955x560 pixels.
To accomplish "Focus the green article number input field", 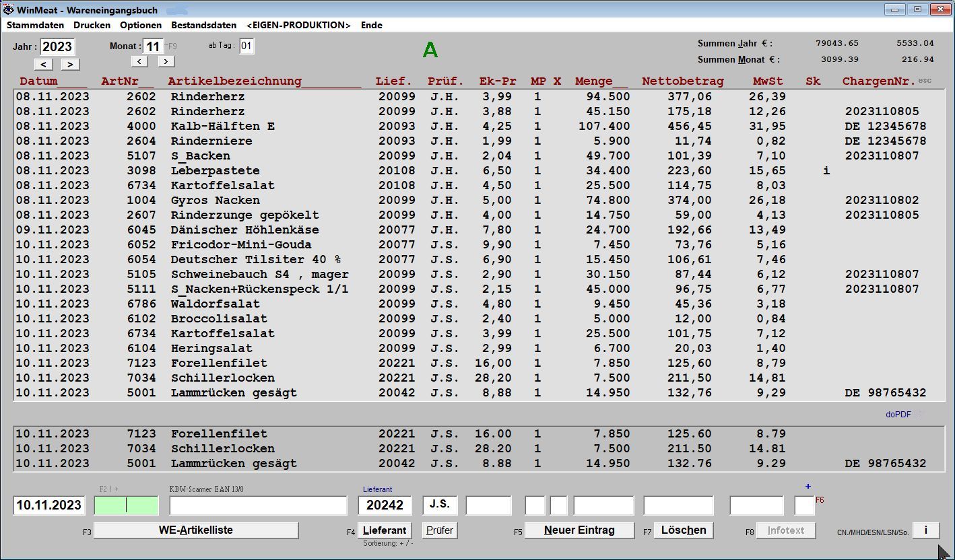I will [x=127, y=505].
